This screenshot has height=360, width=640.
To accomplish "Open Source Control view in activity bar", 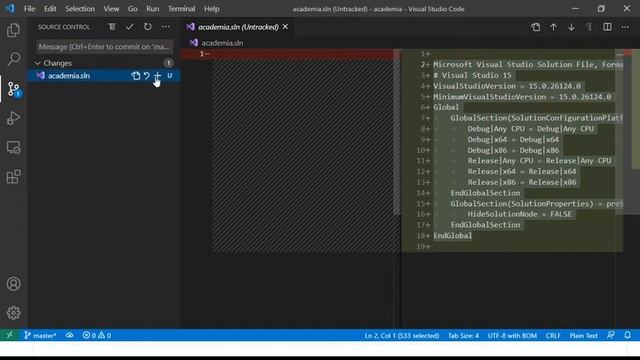I will (13, 89).
